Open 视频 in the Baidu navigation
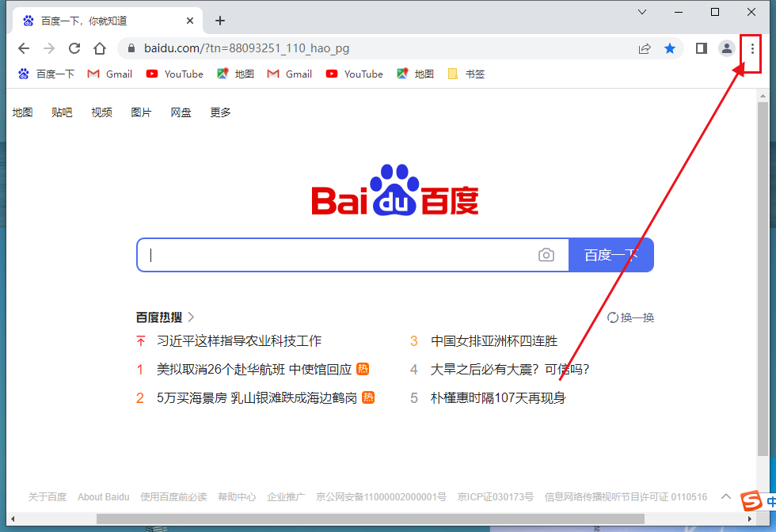Screen dimensions: 776x532 101,113
